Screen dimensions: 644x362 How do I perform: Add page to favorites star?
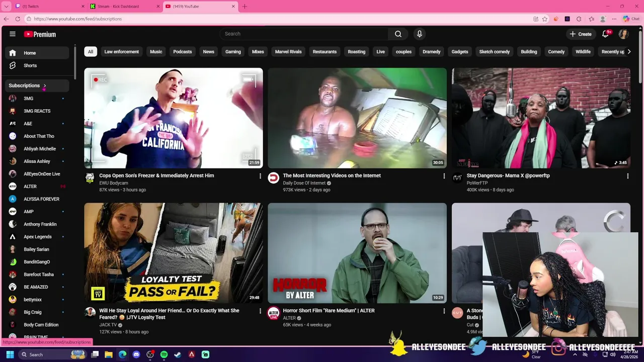point(544,19)
